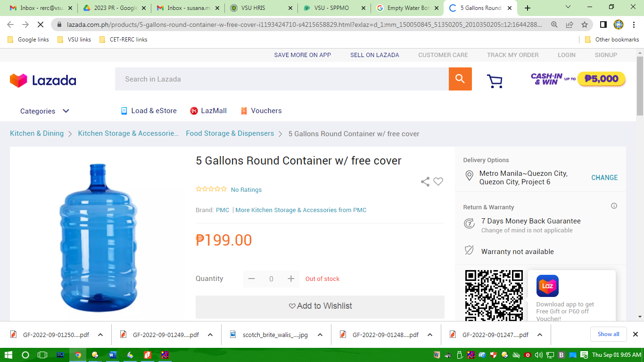
Task: Open Chrome tab search dropdown arrow
Action: coord(568,8)
